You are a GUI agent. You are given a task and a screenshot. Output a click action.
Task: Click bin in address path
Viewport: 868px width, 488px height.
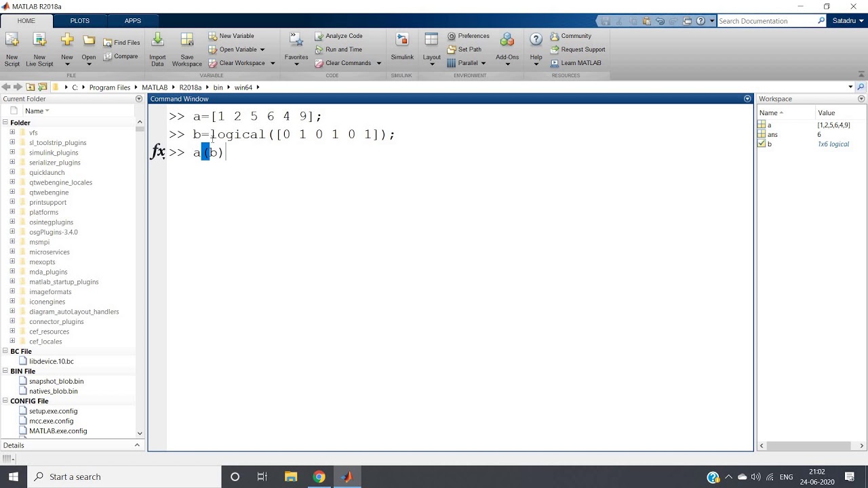click(x=218, y=87)
